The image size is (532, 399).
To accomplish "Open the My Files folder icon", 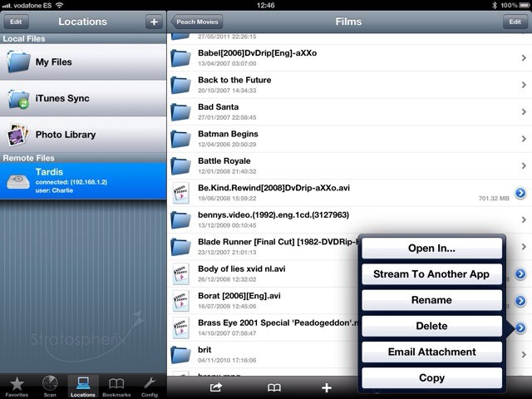I will coord(18,62).
